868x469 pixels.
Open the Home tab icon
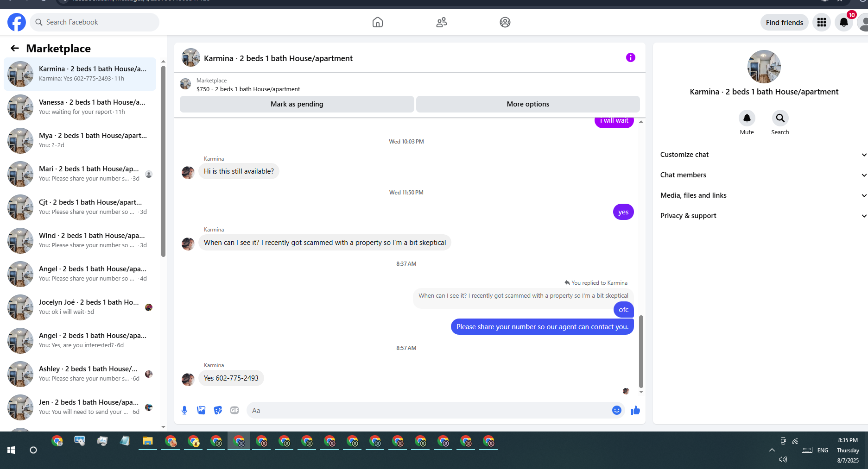(x=378, y=22)
